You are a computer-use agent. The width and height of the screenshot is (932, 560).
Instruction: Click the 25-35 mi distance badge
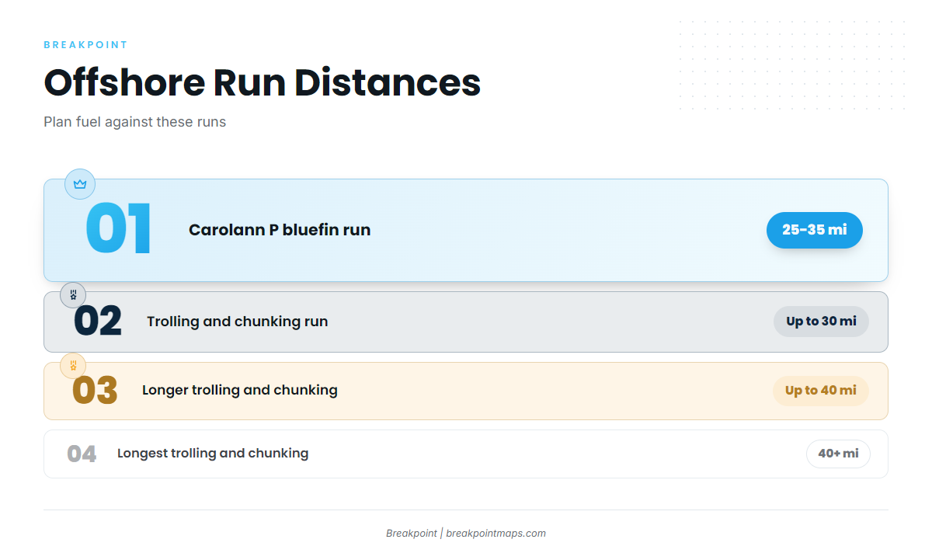[815, 230]
